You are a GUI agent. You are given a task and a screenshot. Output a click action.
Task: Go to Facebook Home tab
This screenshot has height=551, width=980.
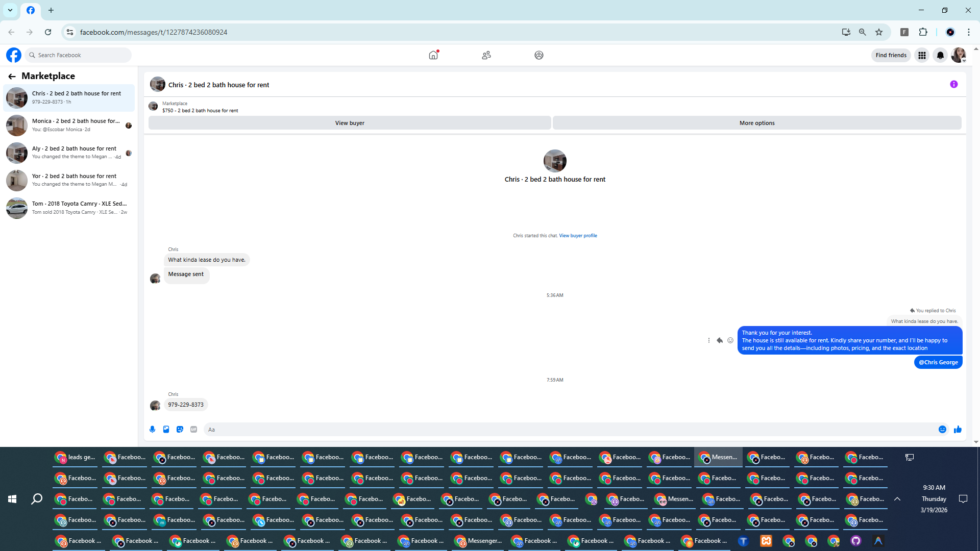tap(433, 55)
